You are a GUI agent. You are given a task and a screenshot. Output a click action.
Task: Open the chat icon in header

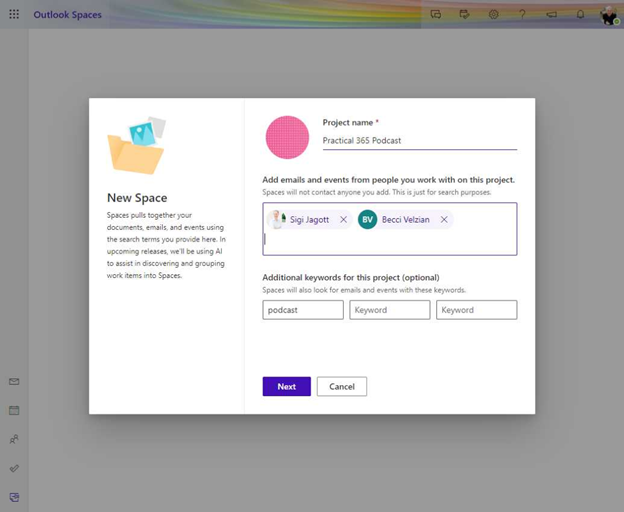pyautogui.click(x=436, y=15)
